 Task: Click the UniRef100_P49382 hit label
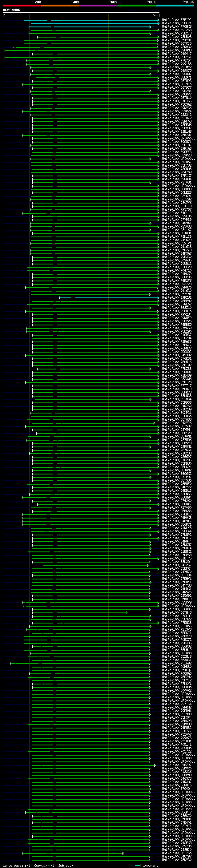177,355
